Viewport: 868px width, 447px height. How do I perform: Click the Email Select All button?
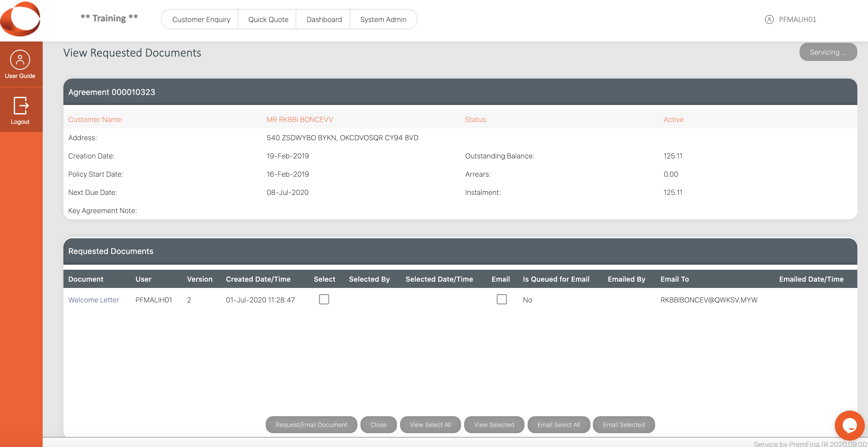pos(558,425)
